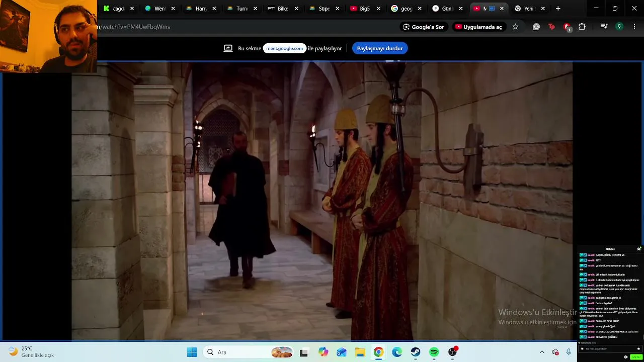Open the media controls icon in toolbar
This screenshot has height=362, width=644.
[x=604, y=27]
